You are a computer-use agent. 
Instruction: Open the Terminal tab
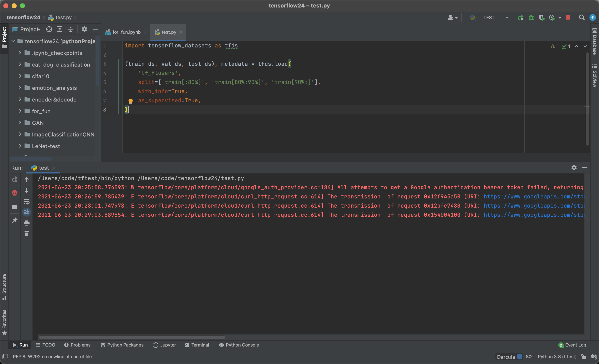197,345
